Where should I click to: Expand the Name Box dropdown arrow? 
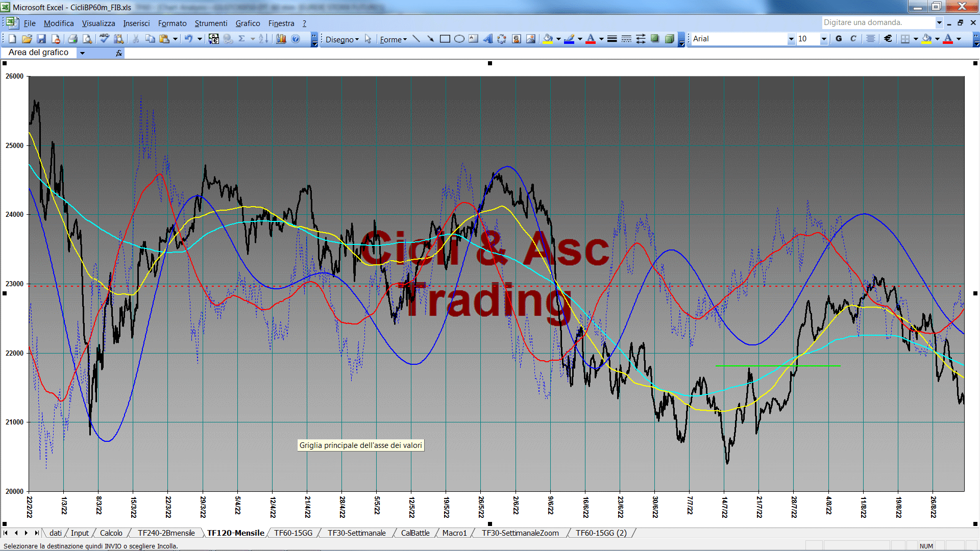point(82,53)
